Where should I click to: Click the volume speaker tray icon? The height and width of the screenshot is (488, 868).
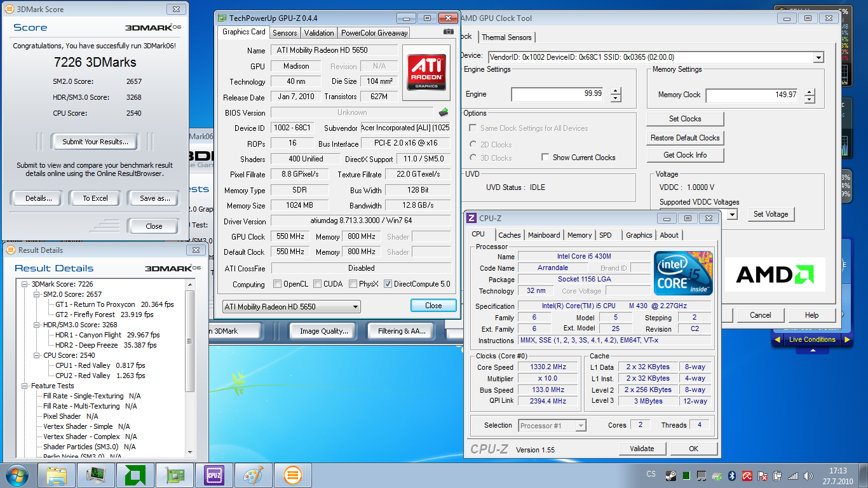coord(808,475)
